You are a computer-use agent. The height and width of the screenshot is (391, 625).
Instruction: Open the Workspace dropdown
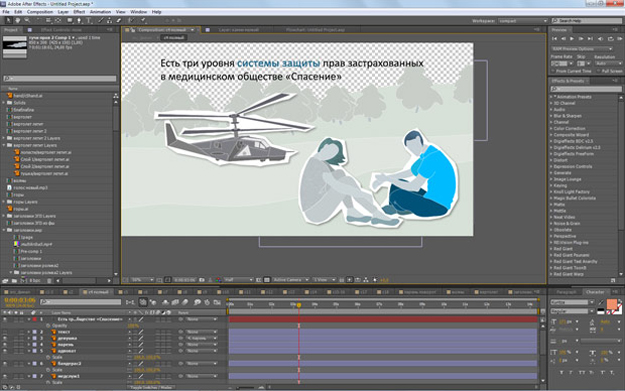pos(523,21)
